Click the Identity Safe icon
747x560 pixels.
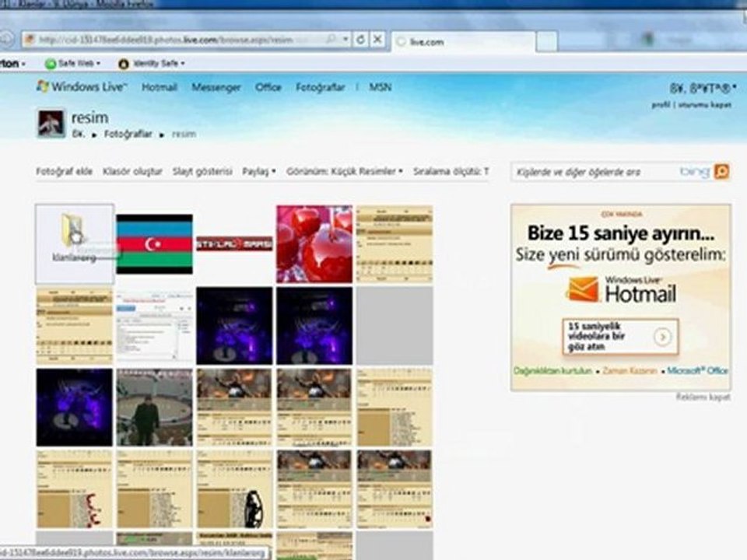[x=124, y=63]
